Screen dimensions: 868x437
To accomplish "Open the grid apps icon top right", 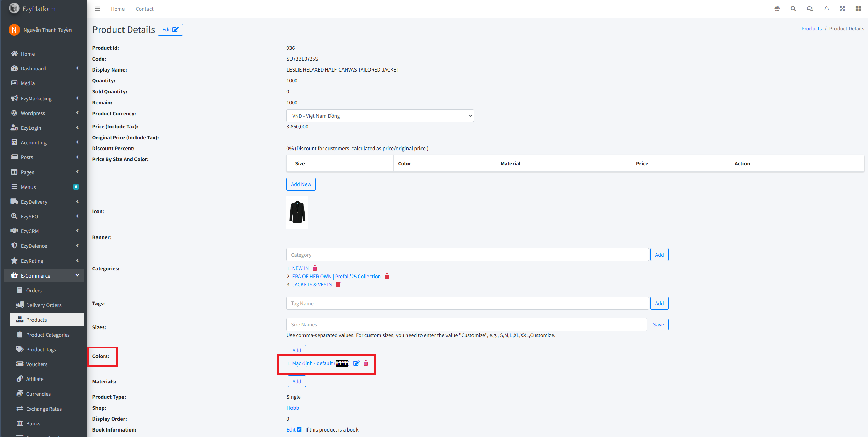I will coord(858,9).
